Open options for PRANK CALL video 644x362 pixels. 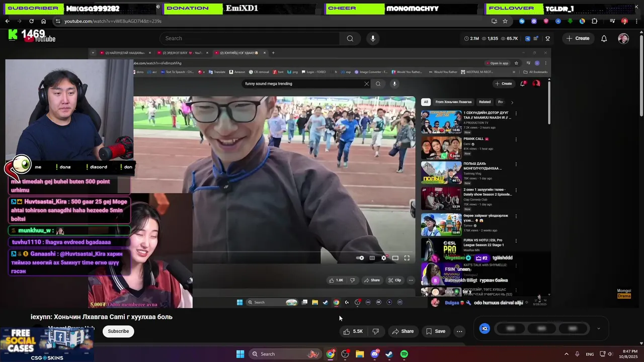516,140
